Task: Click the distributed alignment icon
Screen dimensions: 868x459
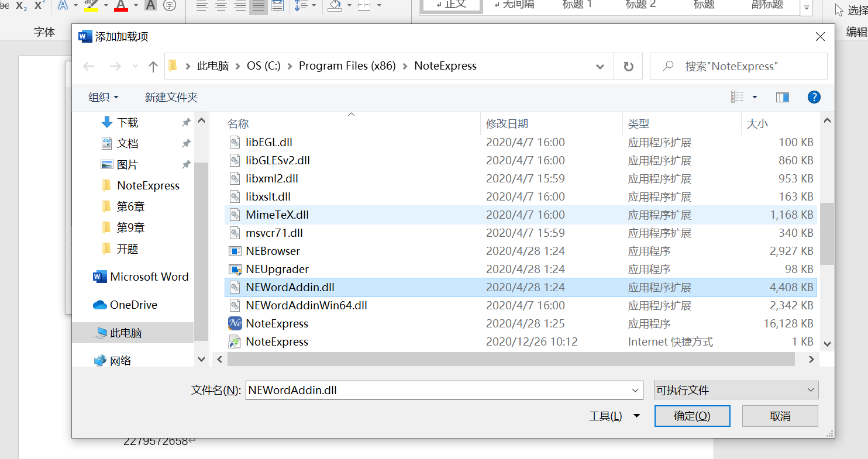Action: pos(277,5)
